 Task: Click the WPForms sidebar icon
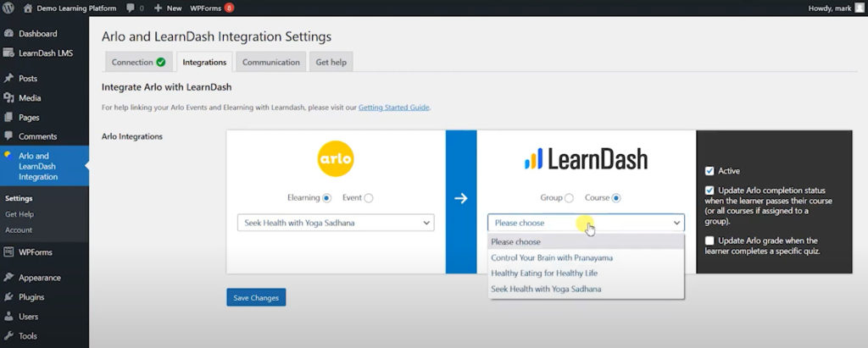pos(8,252)
